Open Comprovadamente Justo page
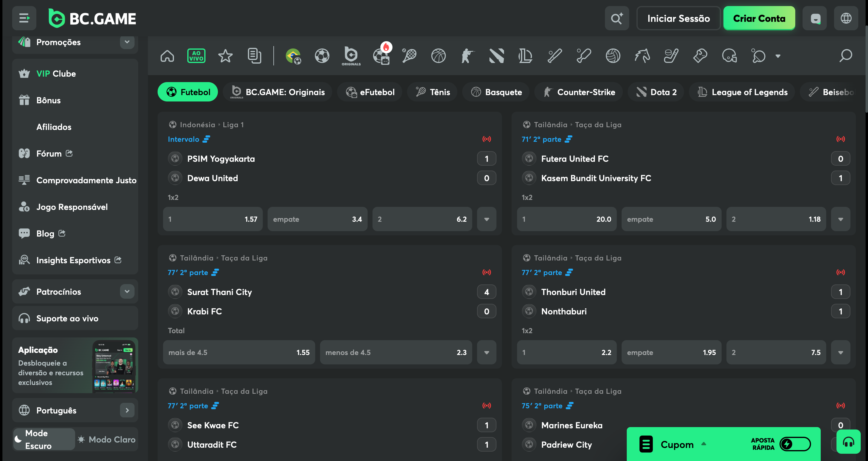 click(x=86, y=180)
